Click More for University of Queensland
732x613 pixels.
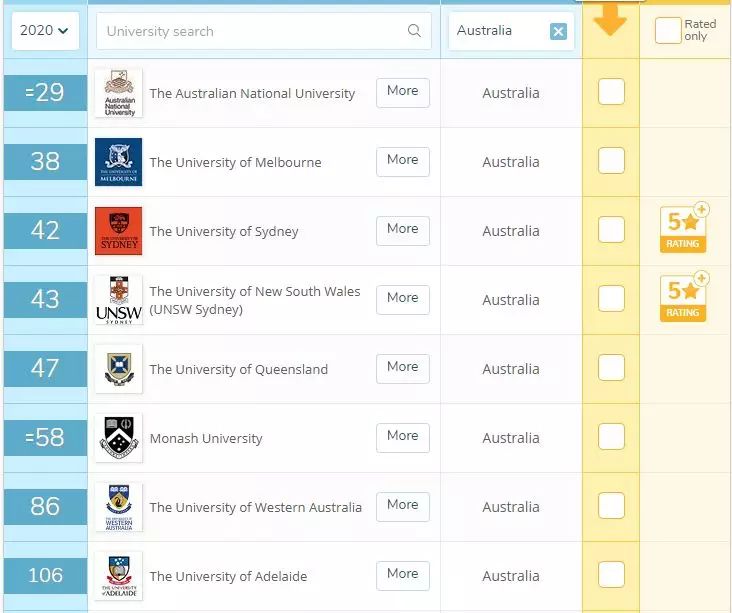click(403, 369)
